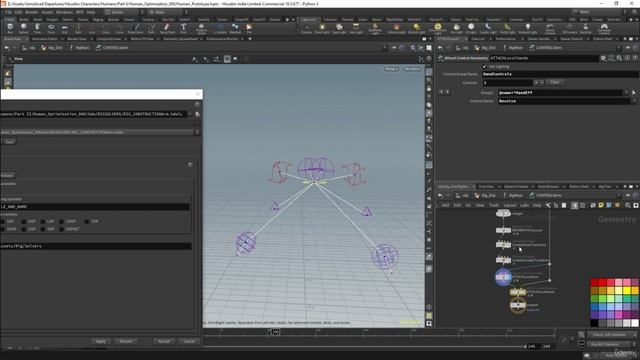640x360 pixels.
Task: Click the Control Group Name field HandControls
Action: point(560,74)
